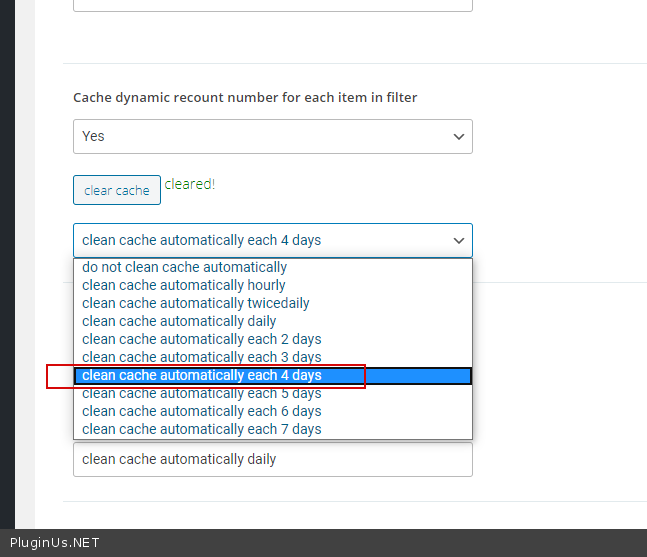Viewport: 647px width, 557px height.
Task: Click the green 'cleared!' status message
Action: click(190, 184)
